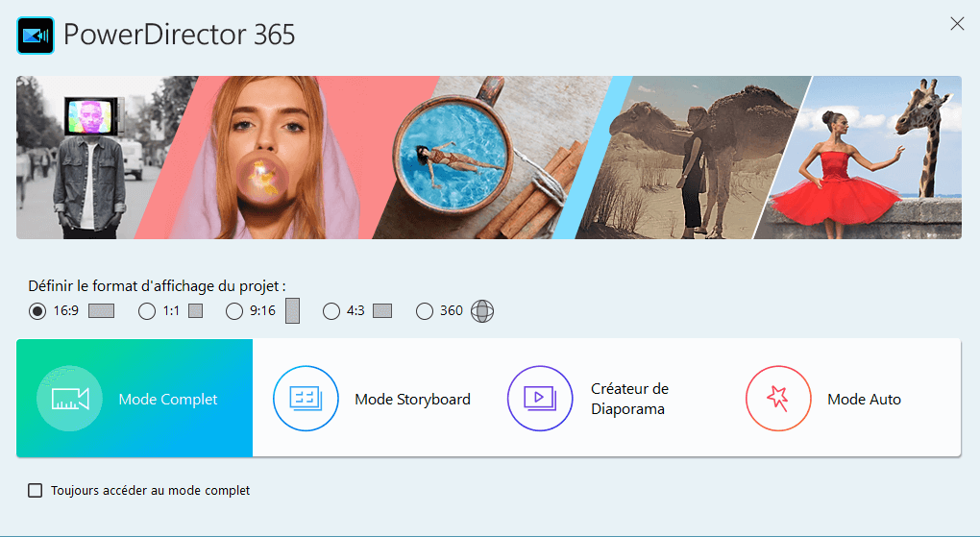Enable Toujours accéder au mode complet checkbox
980x537 pixels.
click(x=36, y=491)
